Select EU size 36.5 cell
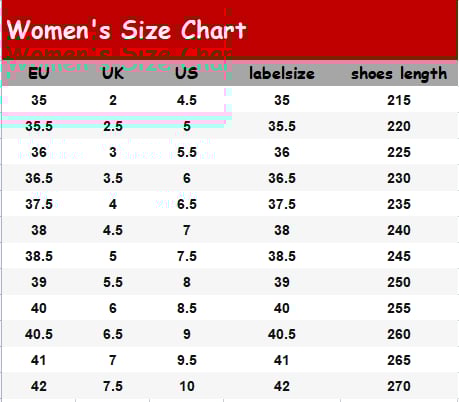Screen dimensions: 459x402 (x=39, y=178)
